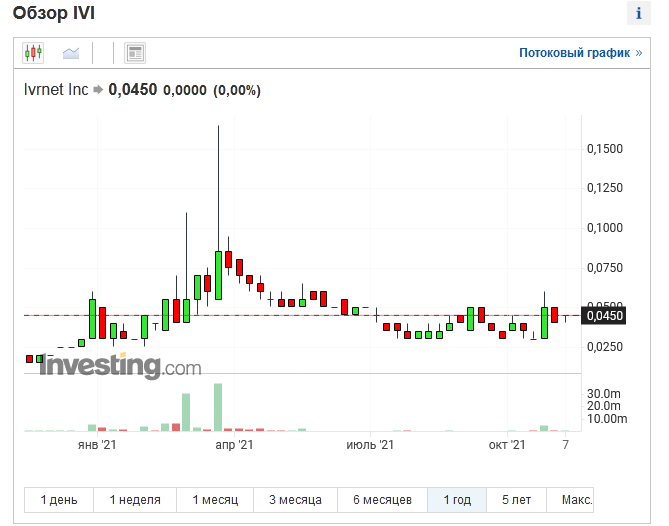Image resolution: width=669 pixels, height=526 pixels.
Task: Click the 0,1250 price axis label
Action: (605, 188)
